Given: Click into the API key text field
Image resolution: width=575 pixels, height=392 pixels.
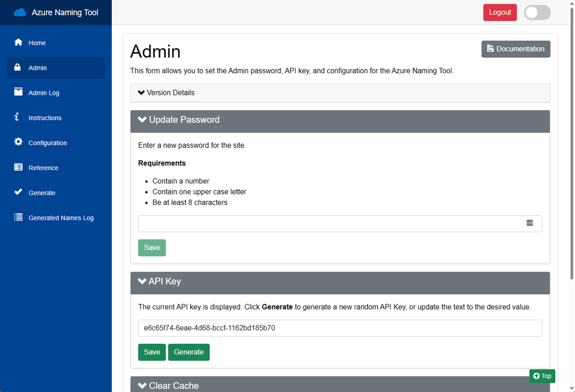Looking at the screenshot, I should (x=340, y=328).
